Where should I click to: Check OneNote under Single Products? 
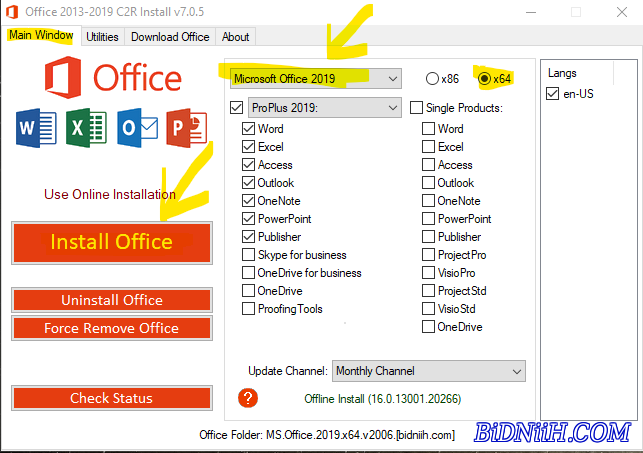click(429, 201)
